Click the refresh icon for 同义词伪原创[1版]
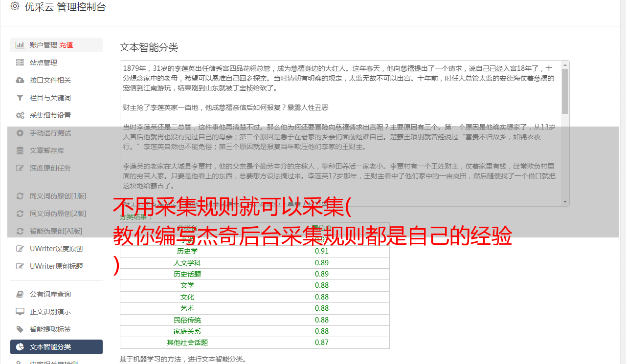The image size is (626, 364). pos(20,196)
